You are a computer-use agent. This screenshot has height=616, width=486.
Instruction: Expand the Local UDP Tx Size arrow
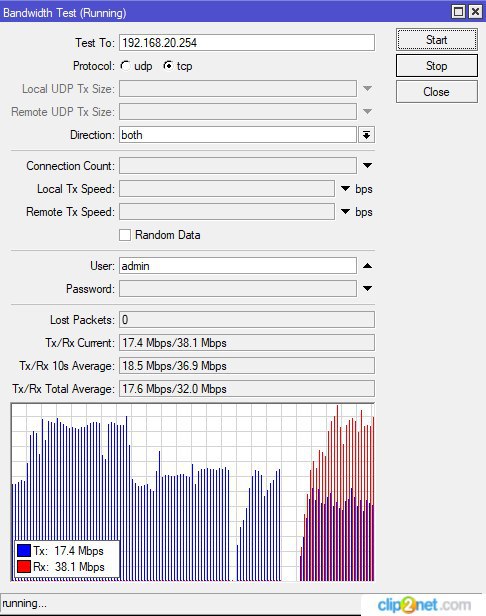367,89
